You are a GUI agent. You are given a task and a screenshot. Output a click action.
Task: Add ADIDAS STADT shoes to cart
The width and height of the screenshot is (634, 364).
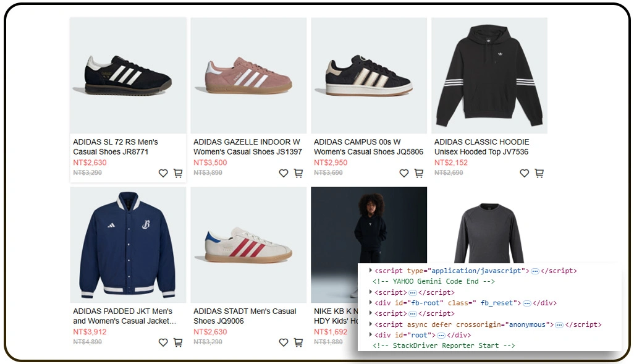298,342
